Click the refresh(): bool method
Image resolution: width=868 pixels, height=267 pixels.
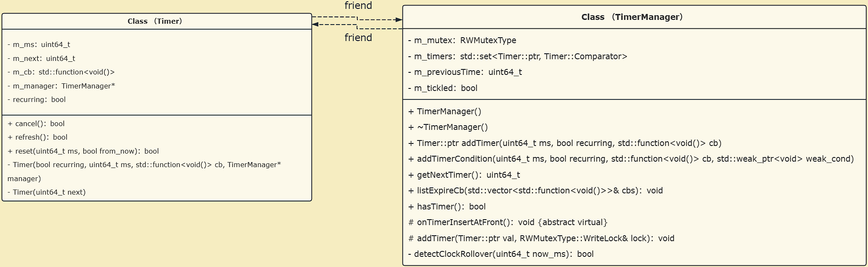(37, 137)
